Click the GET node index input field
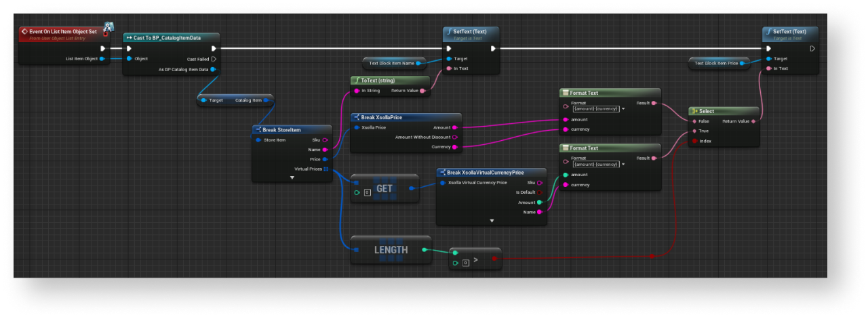The width and height of the screenshot is (868, 319). coord(367,192)
